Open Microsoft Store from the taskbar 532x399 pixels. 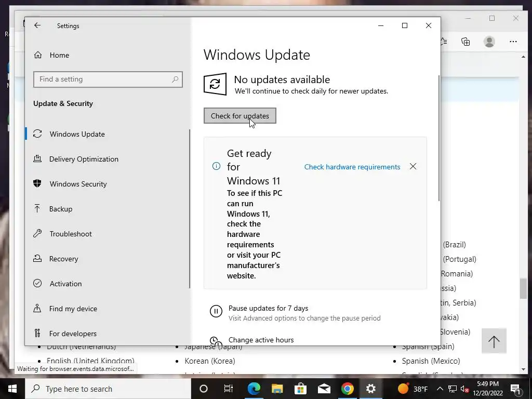point(300,389)
